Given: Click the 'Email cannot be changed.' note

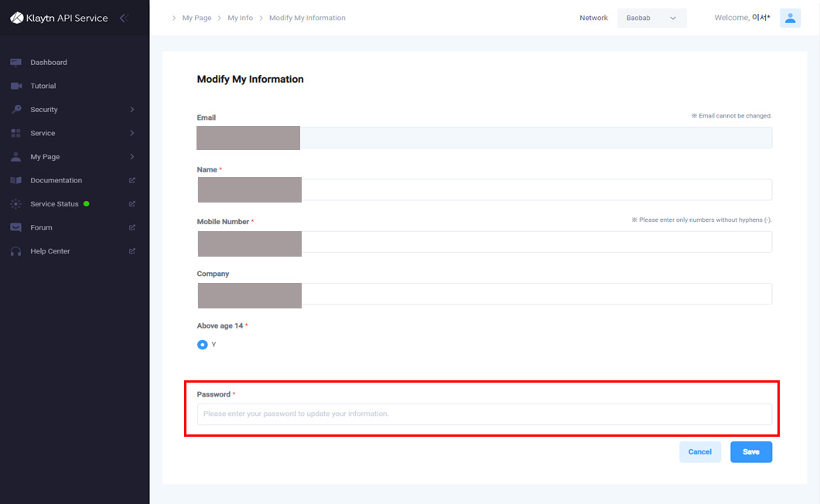Looking at the screenshot, I should 731,115.
